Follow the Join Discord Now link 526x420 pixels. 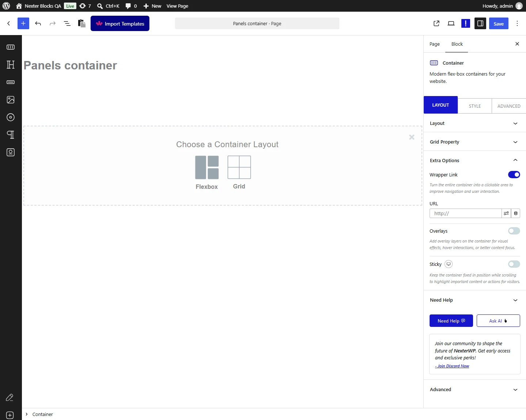pyautogui.click(x=452, y=366)
